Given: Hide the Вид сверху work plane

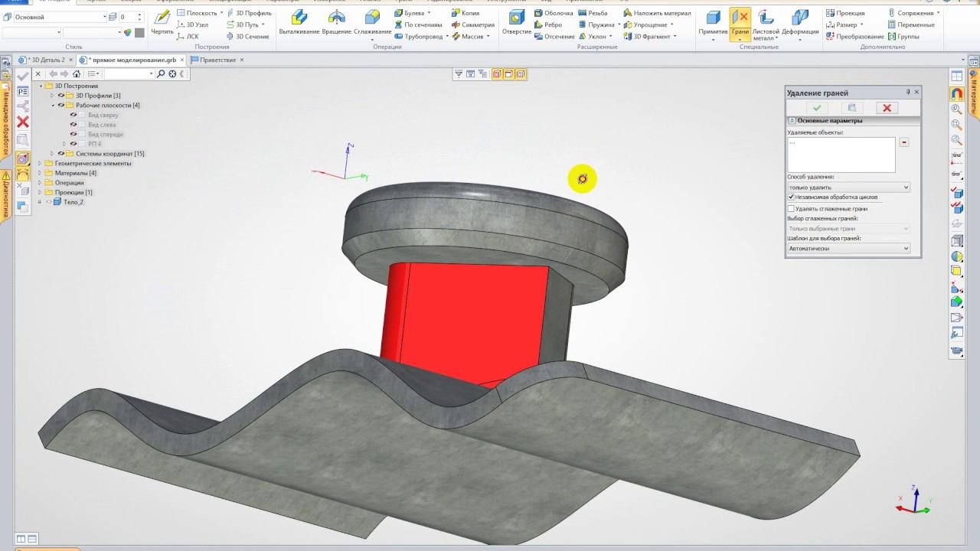Looking at the screenshot, I should pos(73,115).
